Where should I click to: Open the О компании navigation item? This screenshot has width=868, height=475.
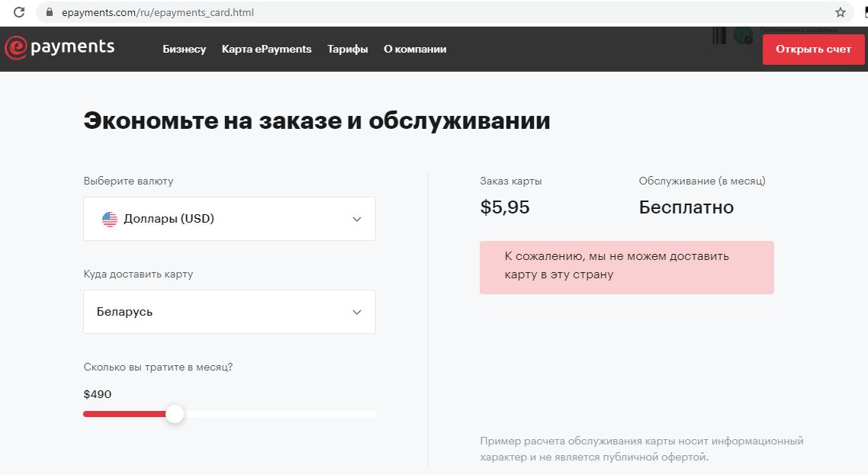point(415,49)
